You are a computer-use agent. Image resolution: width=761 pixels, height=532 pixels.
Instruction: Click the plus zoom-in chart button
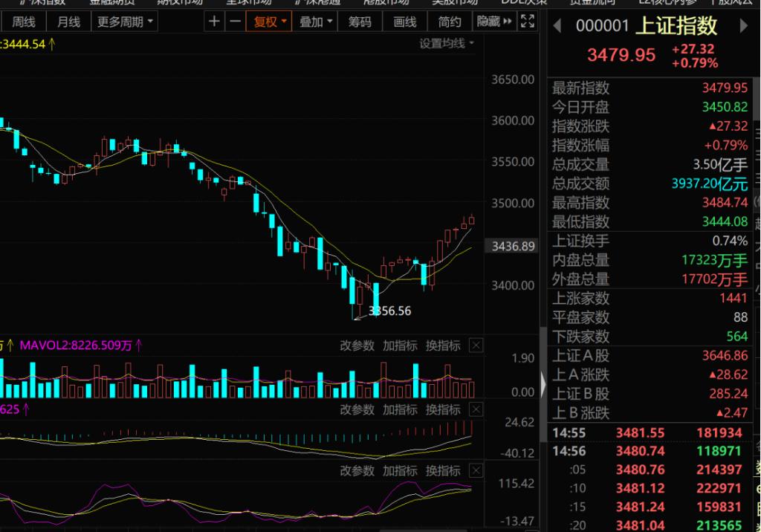(214, 22)
